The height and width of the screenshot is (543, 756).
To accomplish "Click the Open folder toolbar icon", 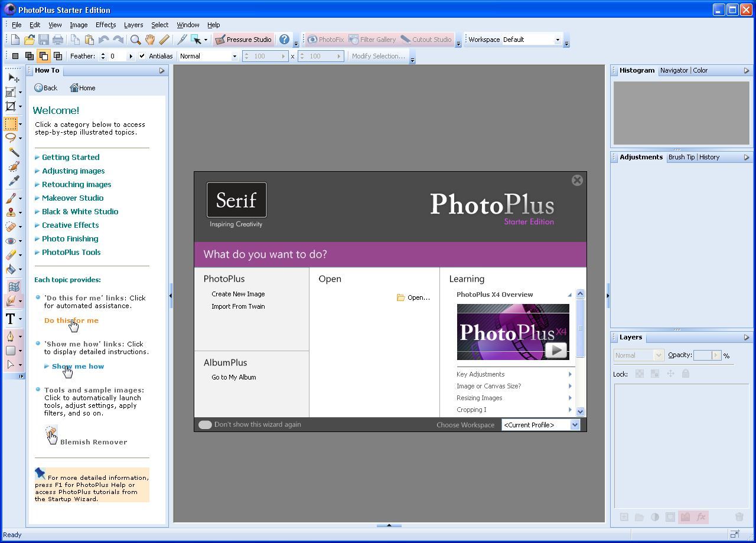I will click(29, 40).
